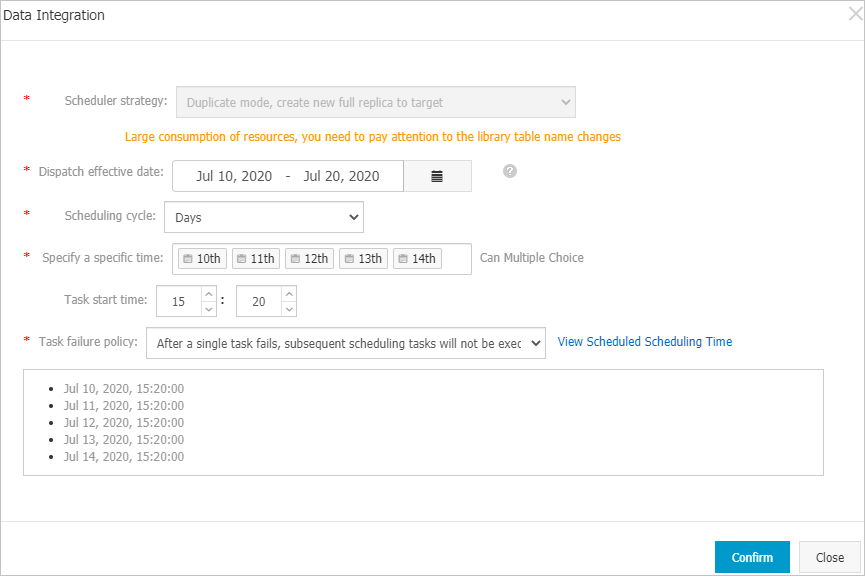Select the 12th specific time option
The width and height of the screenshot is (865, 576).
pos(309,258)
